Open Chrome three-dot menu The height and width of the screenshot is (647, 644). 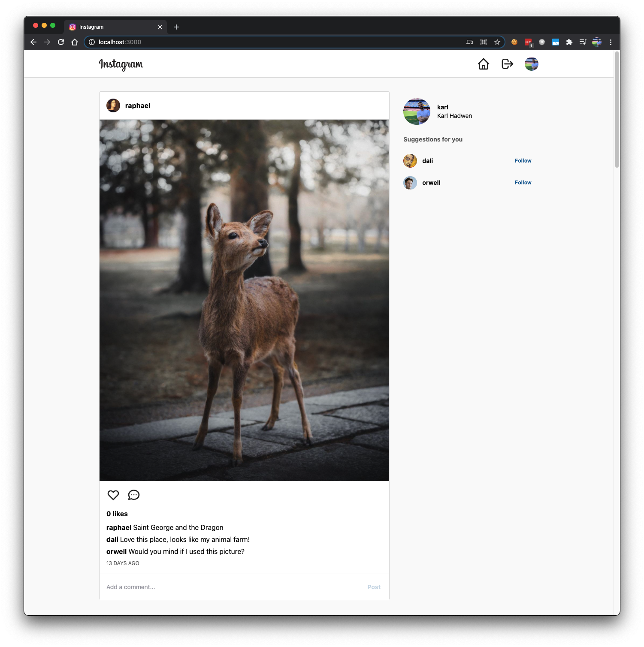click(611, 42)
